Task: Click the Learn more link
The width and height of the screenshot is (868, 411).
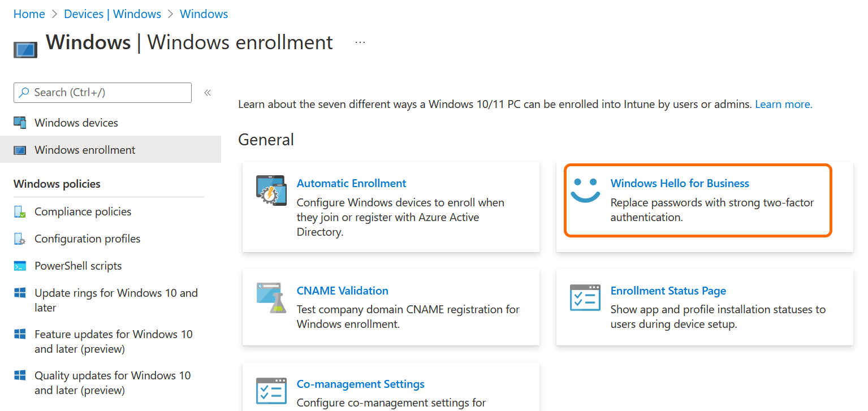Action: [783, 104]
